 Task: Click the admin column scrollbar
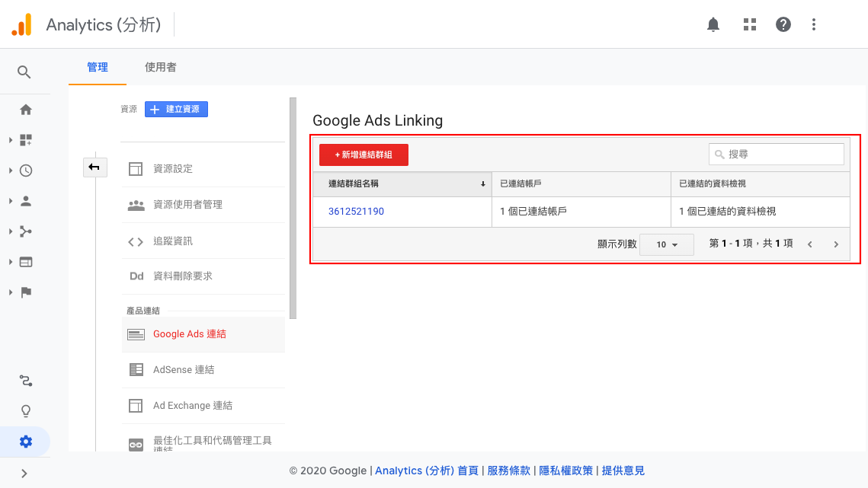tap(293, 208)
